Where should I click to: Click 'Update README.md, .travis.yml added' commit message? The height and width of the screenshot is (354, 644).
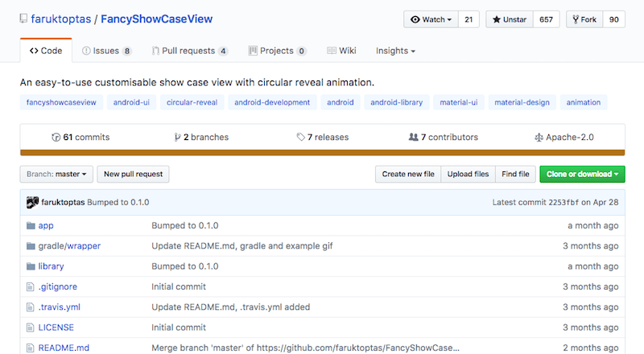pos(231,307)
